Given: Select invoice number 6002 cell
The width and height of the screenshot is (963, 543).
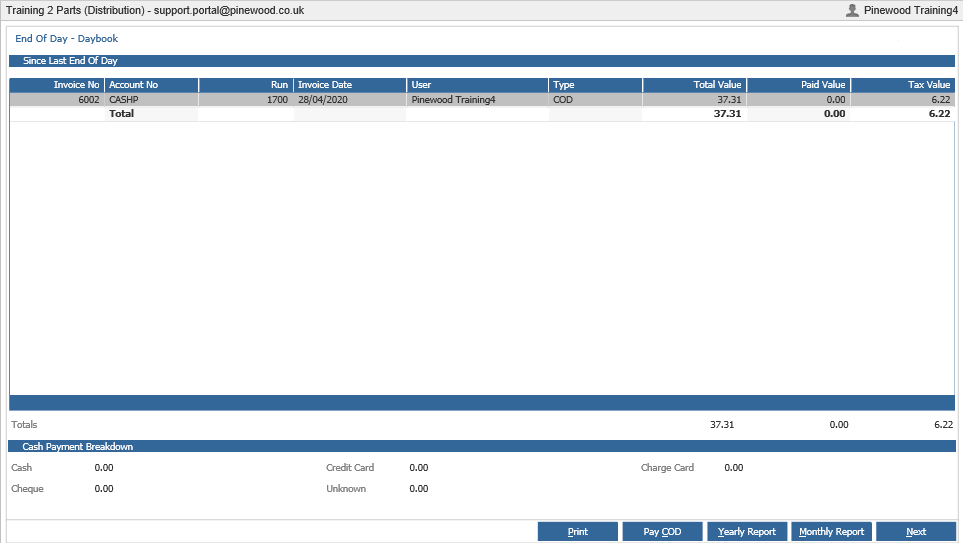Looking at the screenshot, I should click(x=57, y=100).
